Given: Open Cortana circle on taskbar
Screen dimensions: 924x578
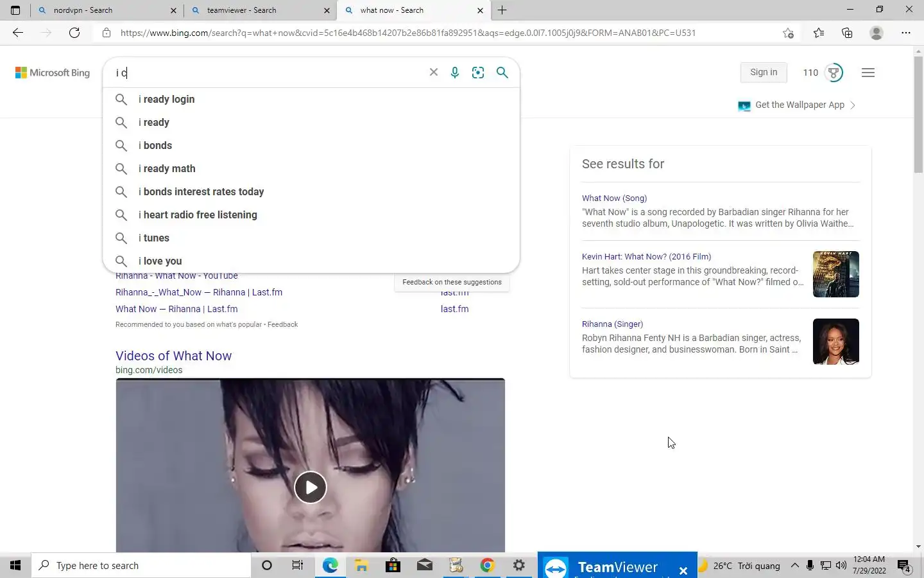Looking at the screenshot, I should pyautogui.click(x=267, y=565).
